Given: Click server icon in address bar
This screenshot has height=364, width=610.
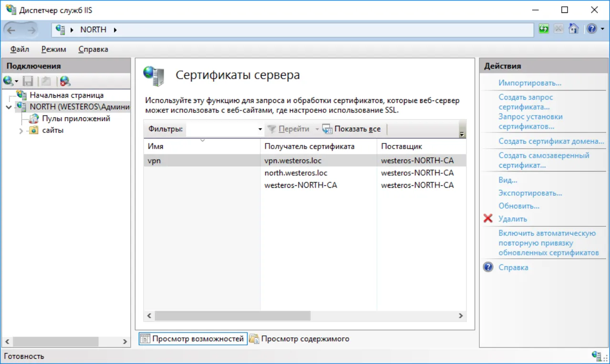Looking at the screenshot, I should (x=60, y=30).
